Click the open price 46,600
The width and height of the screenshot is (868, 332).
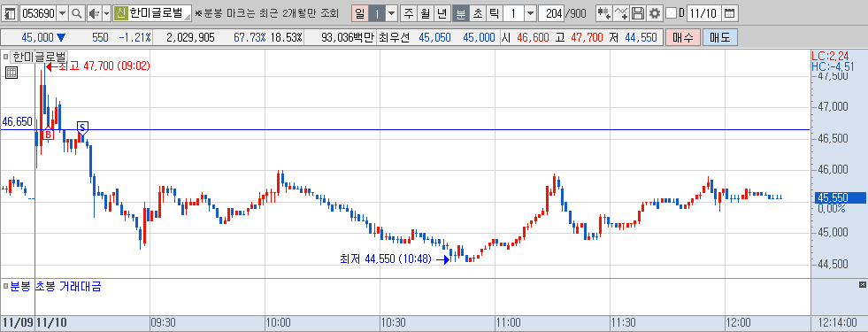533,38
